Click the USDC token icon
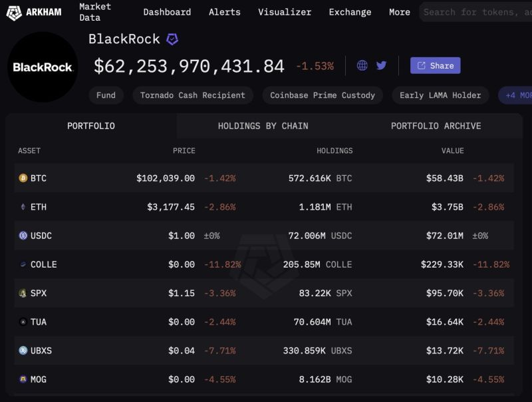The height and width of the screenshot is (402, 532). (23, 236)
